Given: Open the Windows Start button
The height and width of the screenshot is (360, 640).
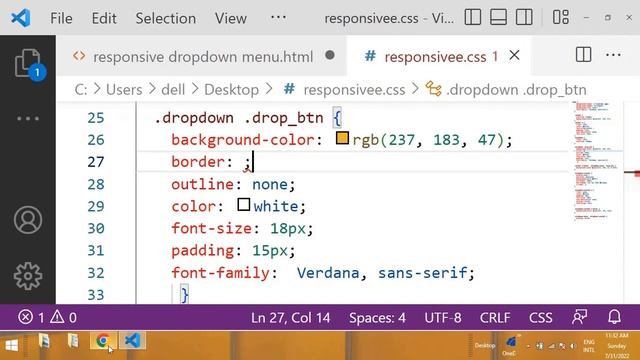Looking at the screenshot, I should tap(12, 345).
